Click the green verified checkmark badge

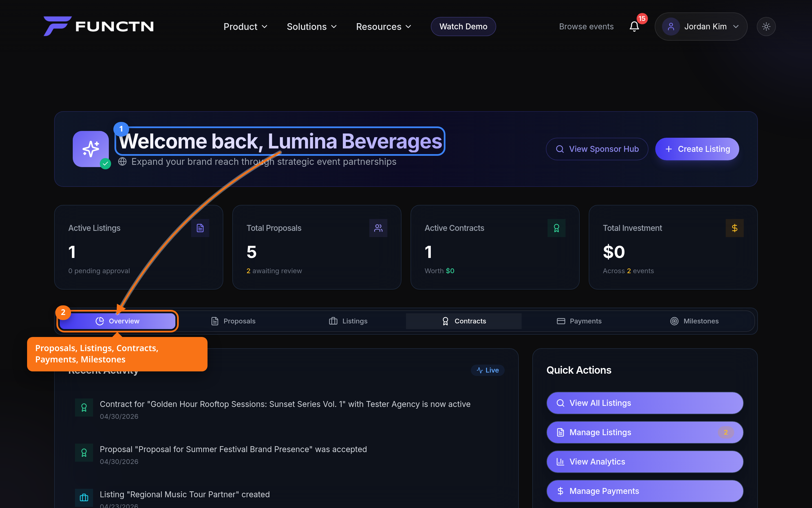[x=105, y=164]
